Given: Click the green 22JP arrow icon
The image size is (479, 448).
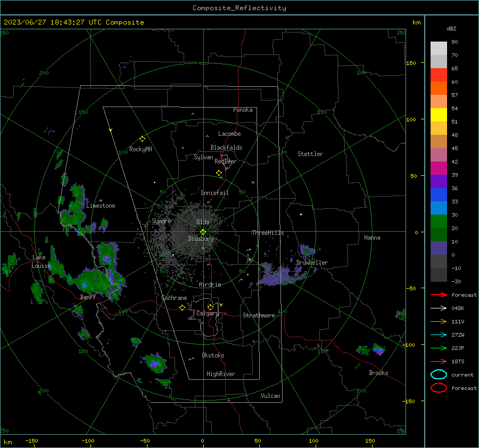Looking at the screenshot, I should click(439, 348).
